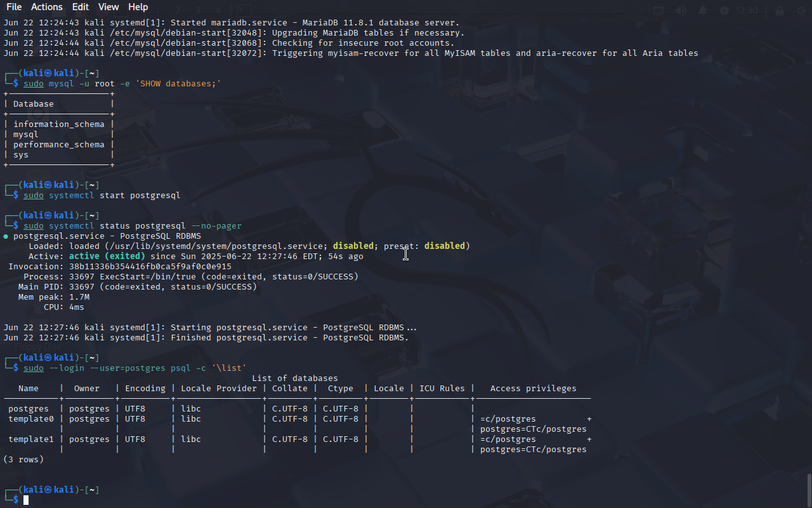This screenshot has height=508, width=812.
Task: Select the 'information_schema' database row
Action: coord(59,124)
